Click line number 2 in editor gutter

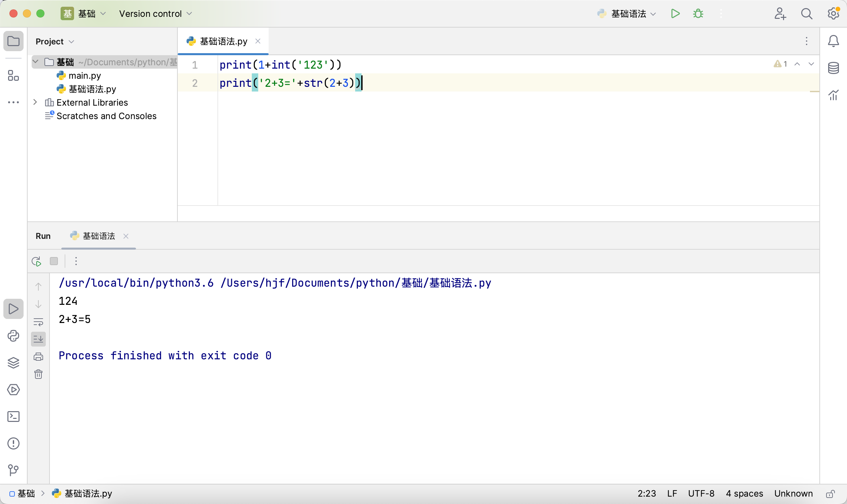coord(195,83)
